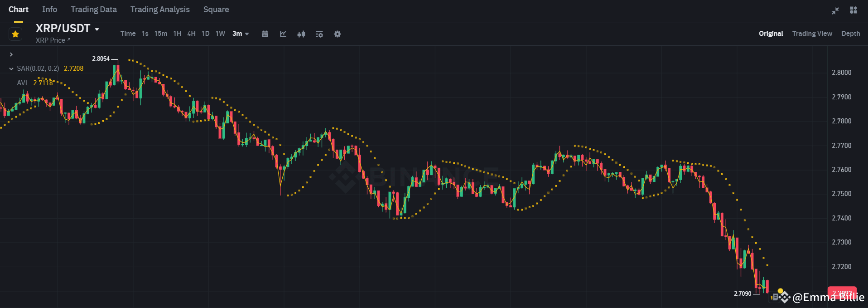Expand the left chart panel chevron
Screen dimensions: 868x308
click(x=11, y=54)
